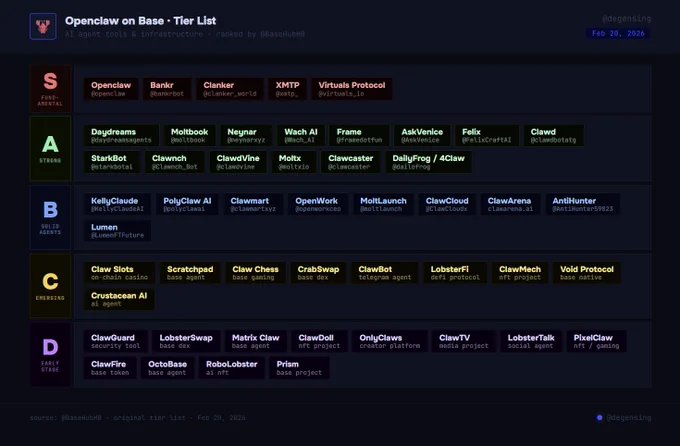Click the LobsterFi defi protocol card

[455, 272]
